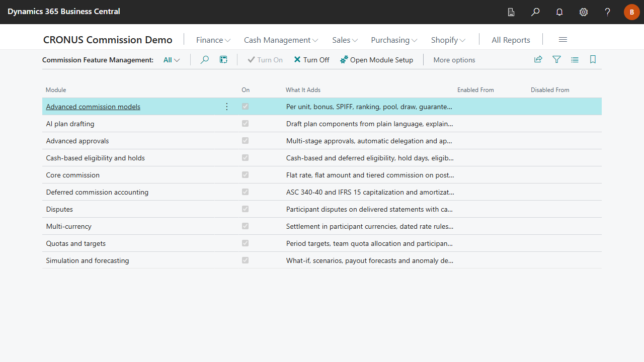Search the Commission Feature Management list
Screen dimensions: 644x362
point(205,60)
